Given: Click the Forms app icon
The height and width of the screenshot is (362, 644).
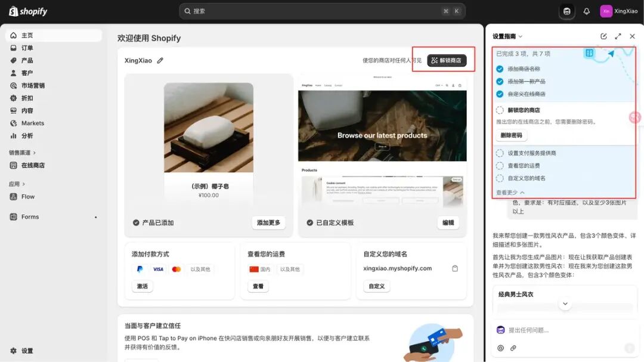Looking at the screenshot, I should (x=14, y=216).
